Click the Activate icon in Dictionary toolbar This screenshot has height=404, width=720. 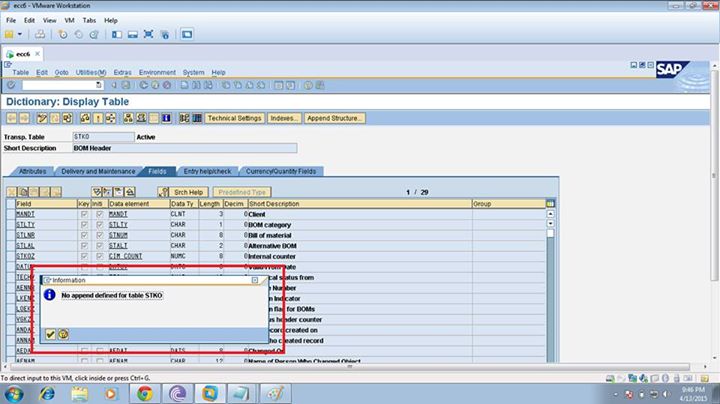click(98, 118)
